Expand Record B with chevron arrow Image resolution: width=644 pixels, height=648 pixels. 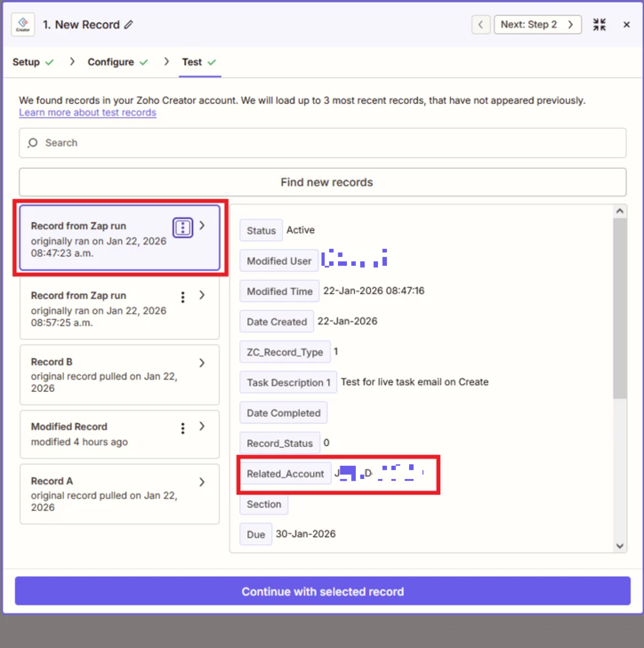(x=202, y=363)
